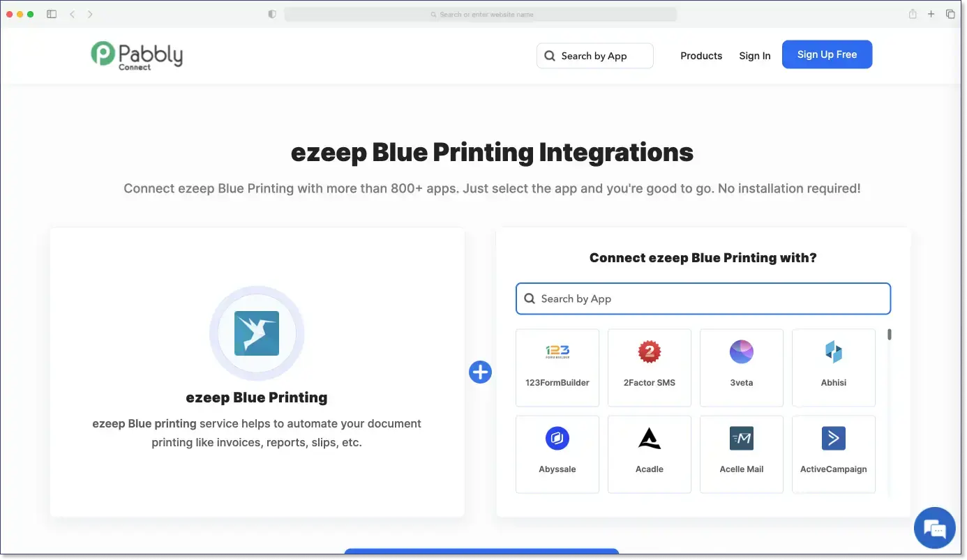The width and height of the screenshot is (967, 560).
Task: Pick the Acadle app icon
Action: pos(649,438)
